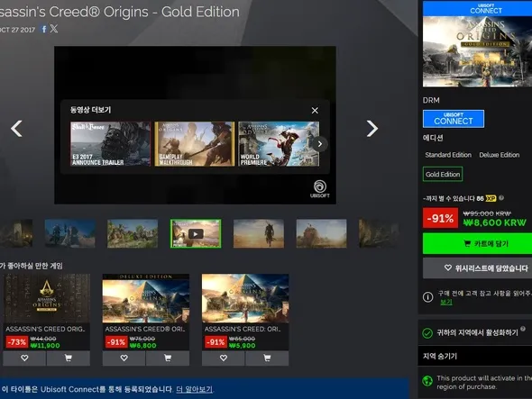Viewport: 532px width, 399px height.
Task: Go to next media with right arrow
Action: point(372,129)
